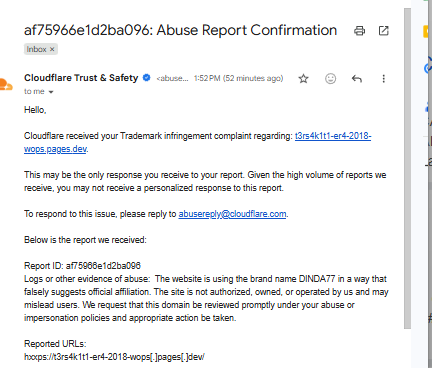Click the Report ID af75966e1d2ba096 line
Viewport: 432px width, 368px height.
pyautogui.click(x=82, y=266)
